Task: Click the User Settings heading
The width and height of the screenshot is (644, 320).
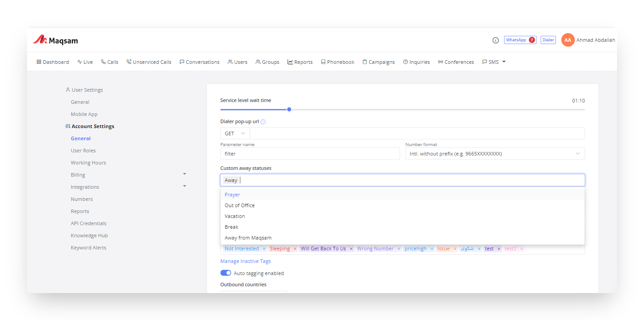Action: pos(84,90)
